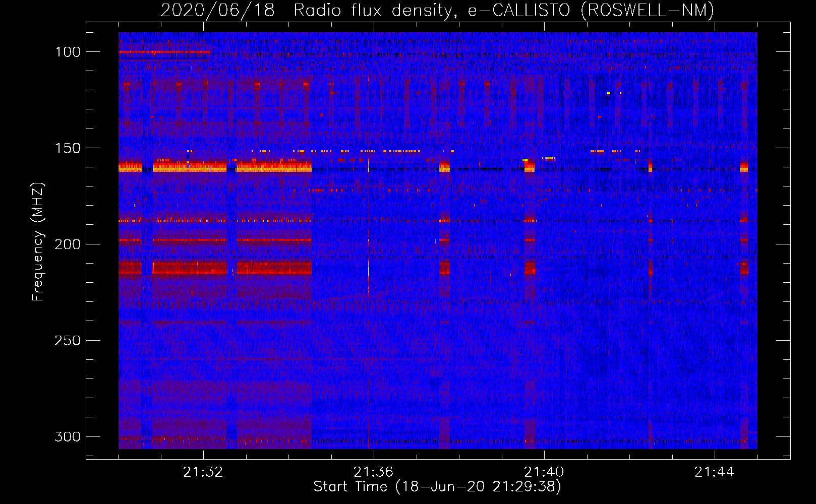Select the 100 MHz frequency axis label
Screen dimensions: 816x504
point(68,52)
